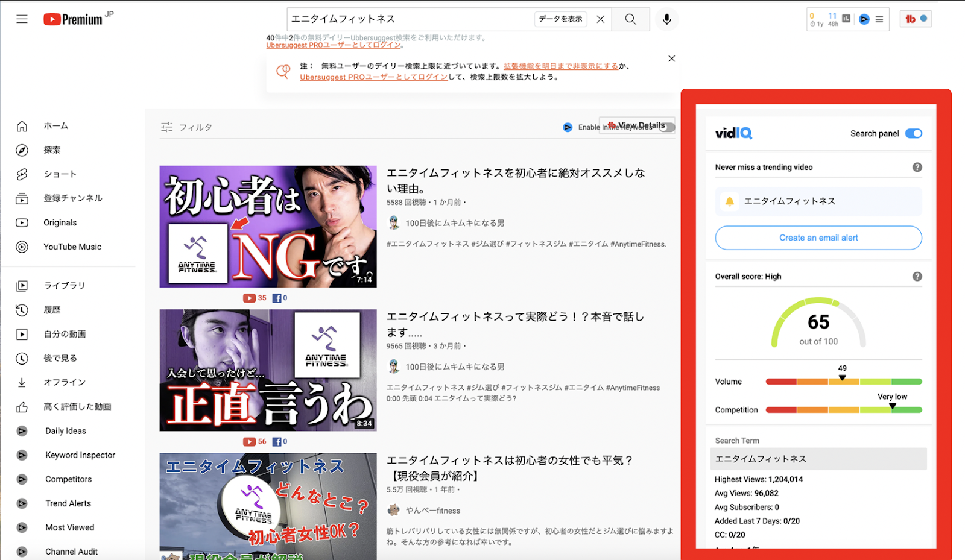Screen dimensions: 965x560
Task: Click the ライブラリ library icon
Action: click(22, 286)
